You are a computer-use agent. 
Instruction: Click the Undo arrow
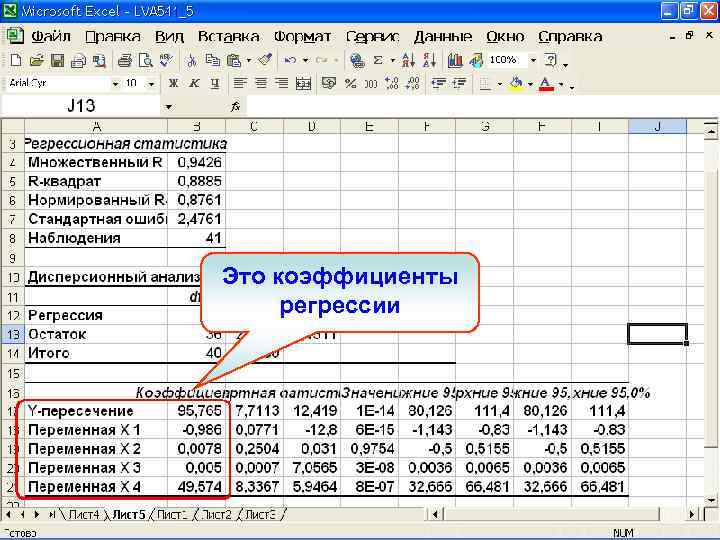(290, 60)
